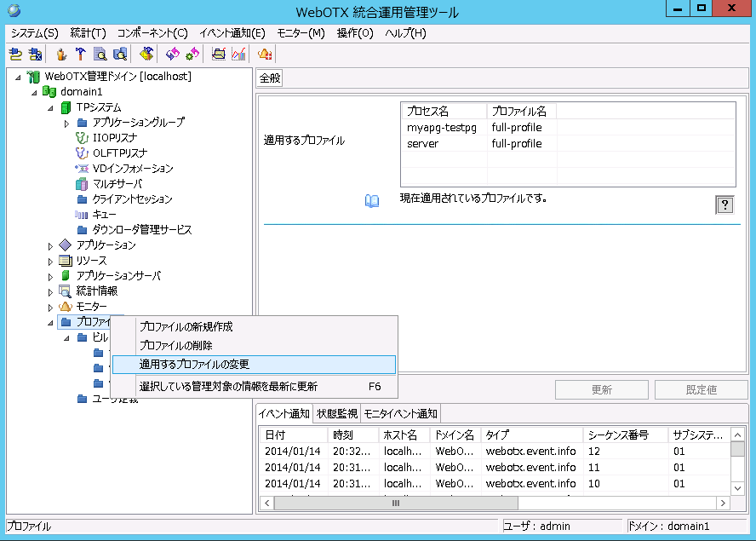Click the purple refresh arrows icon
The width and height of the screenshot is (756, 541).
point(172,53)
